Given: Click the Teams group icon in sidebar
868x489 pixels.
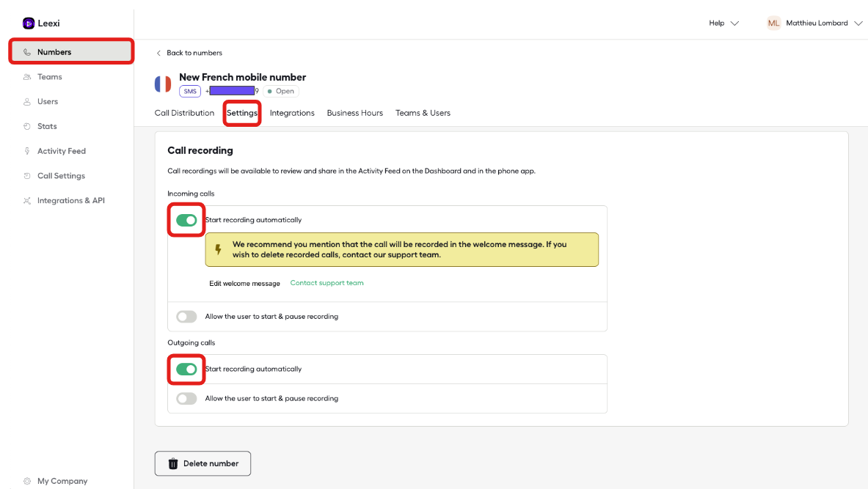Looking at the screenshot, I should click(x=26, y=77).
